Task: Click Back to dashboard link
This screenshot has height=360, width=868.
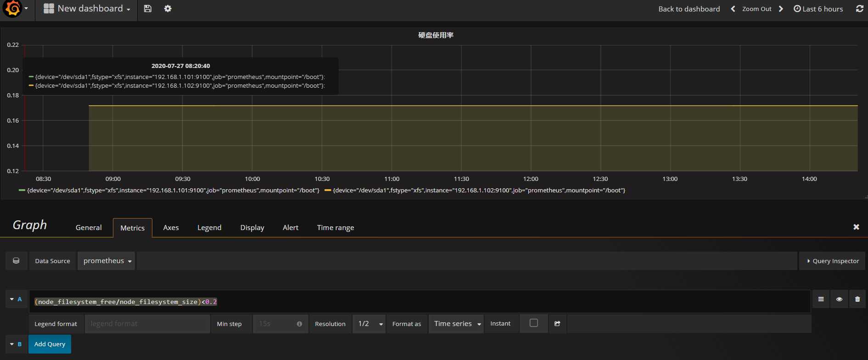Action: 689,9
